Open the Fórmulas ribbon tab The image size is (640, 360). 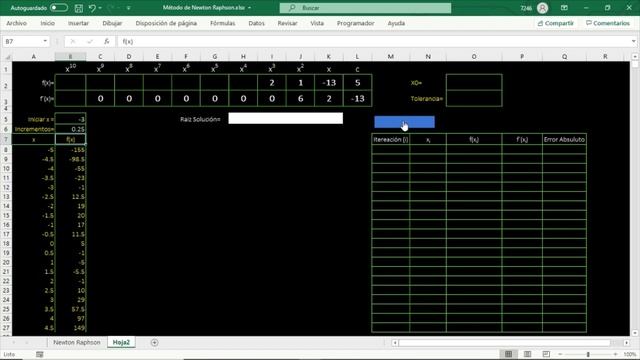(222, 23)
